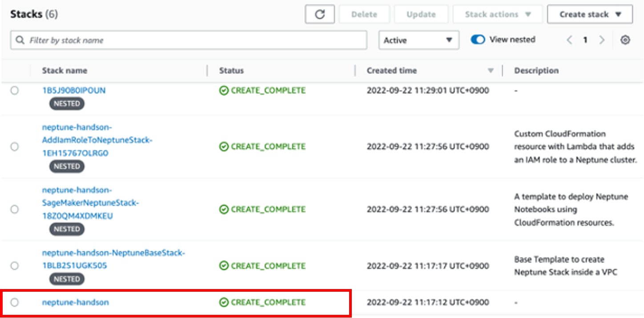Toggle View nested switch
This screenshot has height=318, width=644.
pos(478,40)
